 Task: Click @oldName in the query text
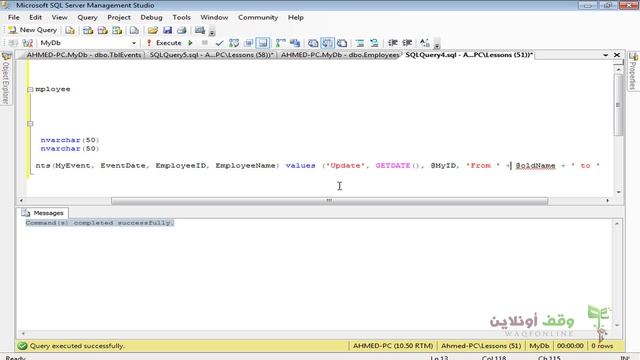click(535, 166)
